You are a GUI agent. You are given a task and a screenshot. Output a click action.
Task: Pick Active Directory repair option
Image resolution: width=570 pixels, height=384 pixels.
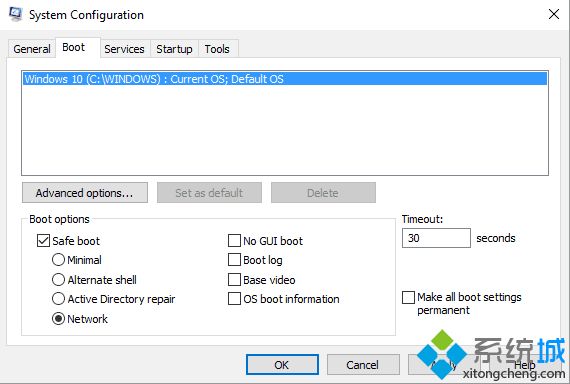point(58,299)
